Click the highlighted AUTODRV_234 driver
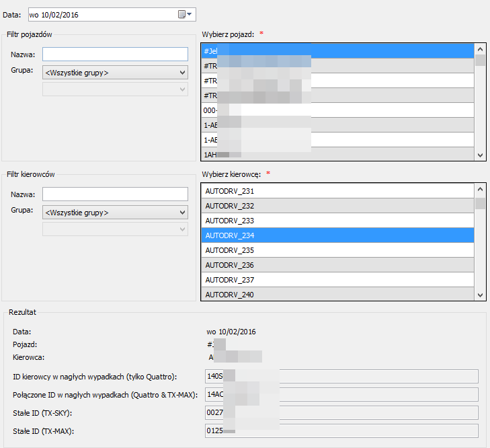This screenshot has height=448, width=490. [x=336, y=235]
